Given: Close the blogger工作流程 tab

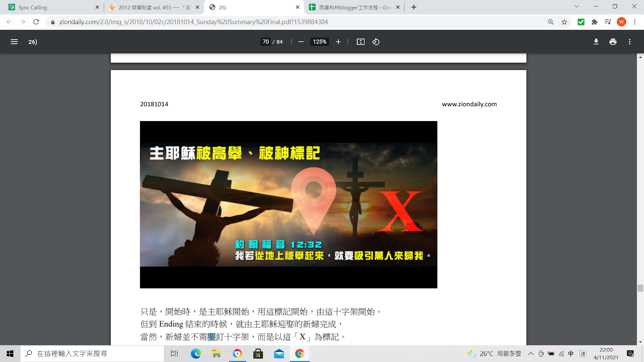Looking at the screenshot, I should [x=398, y=7].
